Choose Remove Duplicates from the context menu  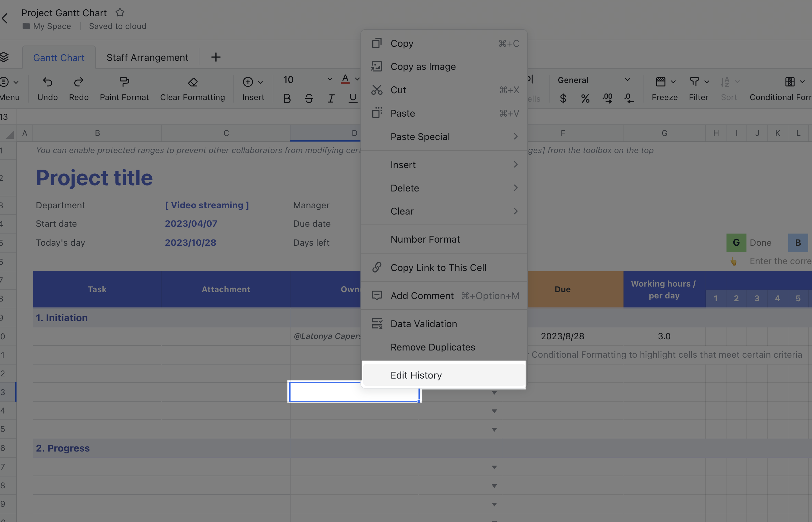click(433, 347)
